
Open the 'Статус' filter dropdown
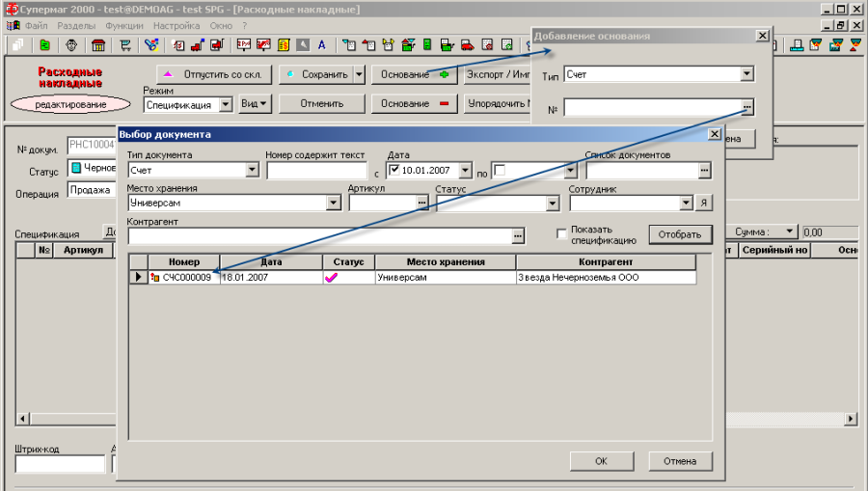[553, 204]
